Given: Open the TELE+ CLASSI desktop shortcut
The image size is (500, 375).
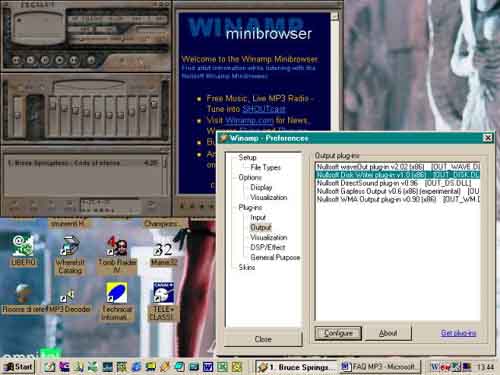Looking at the screenshot, I should coord(163,302).
